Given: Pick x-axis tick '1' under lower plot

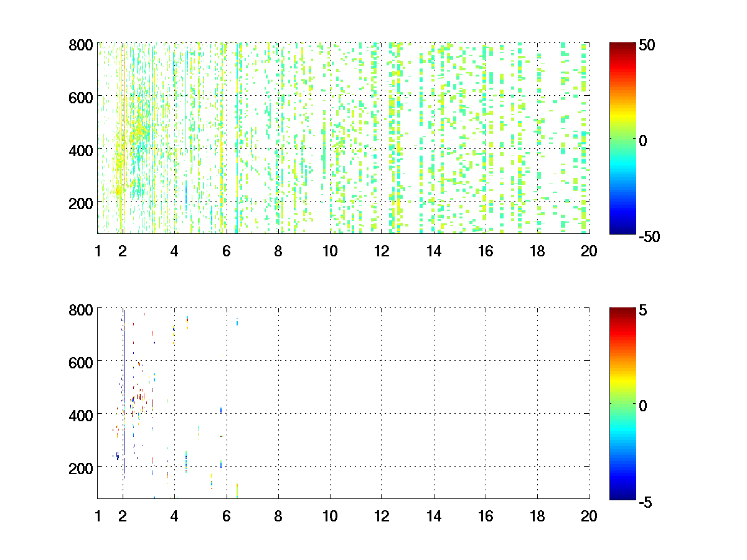Looking at the screenshot, I should point(98,516).
